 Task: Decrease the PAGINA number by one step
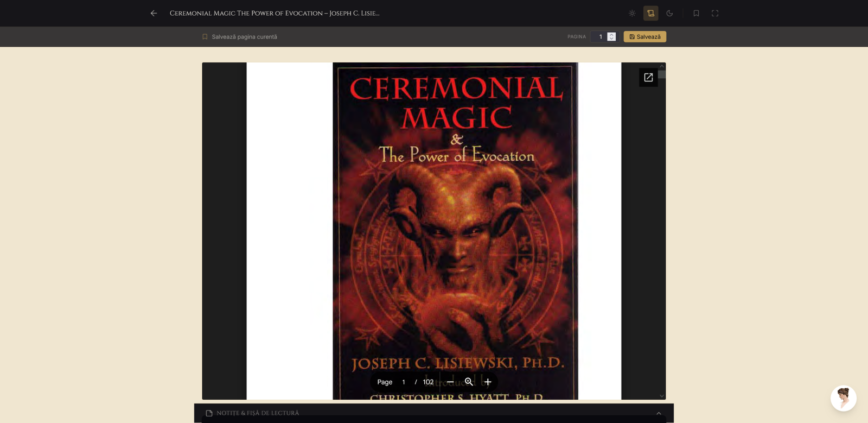611,39
